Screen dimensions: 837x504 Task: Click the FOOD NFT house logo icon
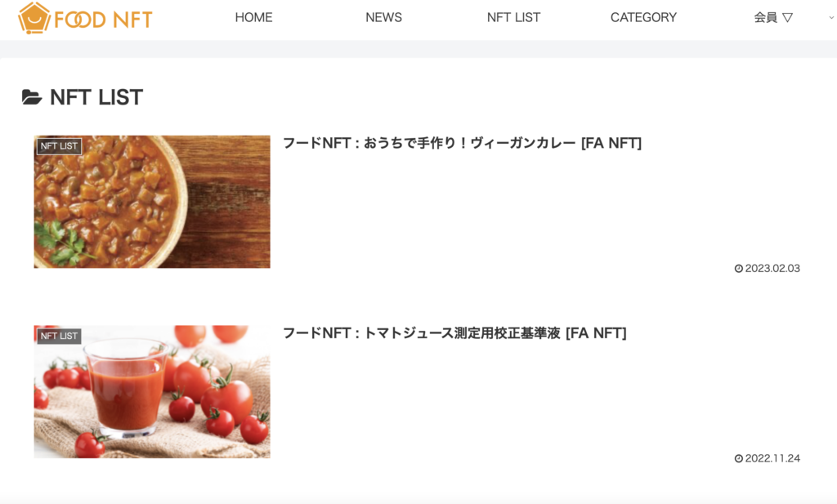34,18
